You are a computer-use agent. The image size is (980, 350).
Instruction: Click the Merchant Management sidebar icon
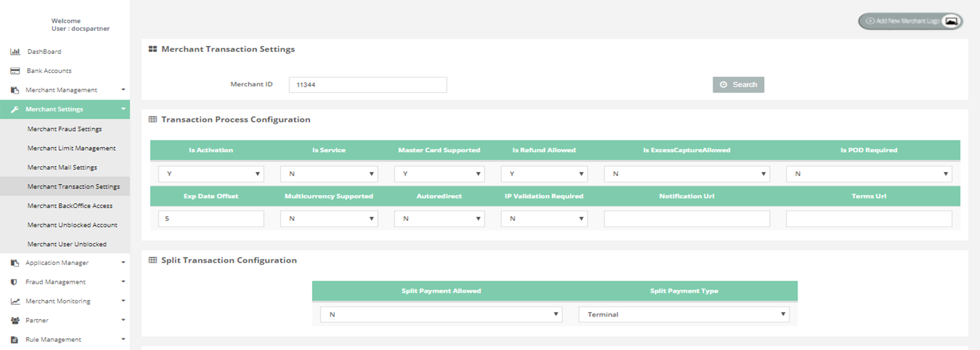(x=15, y=90)
